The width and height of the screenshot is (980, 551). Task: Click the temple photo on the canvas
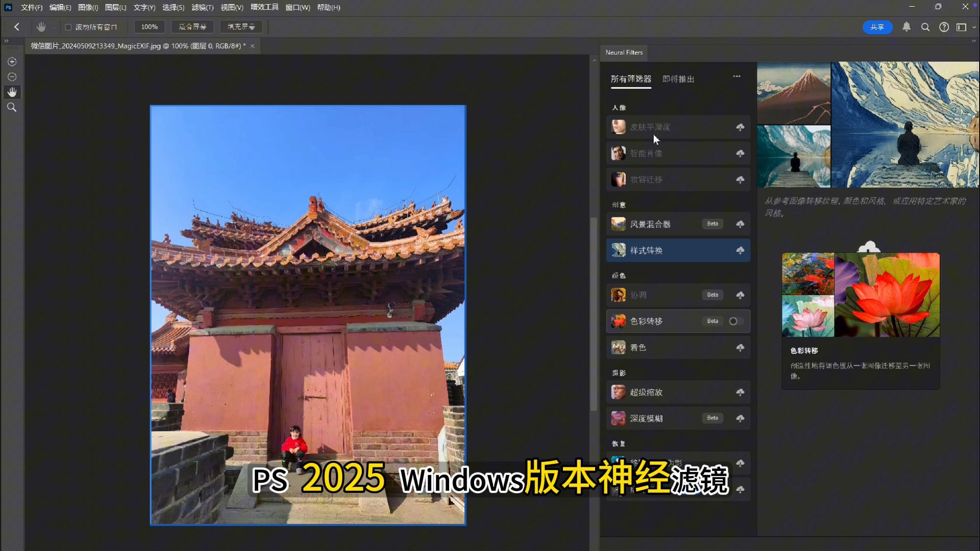[308, 315]
